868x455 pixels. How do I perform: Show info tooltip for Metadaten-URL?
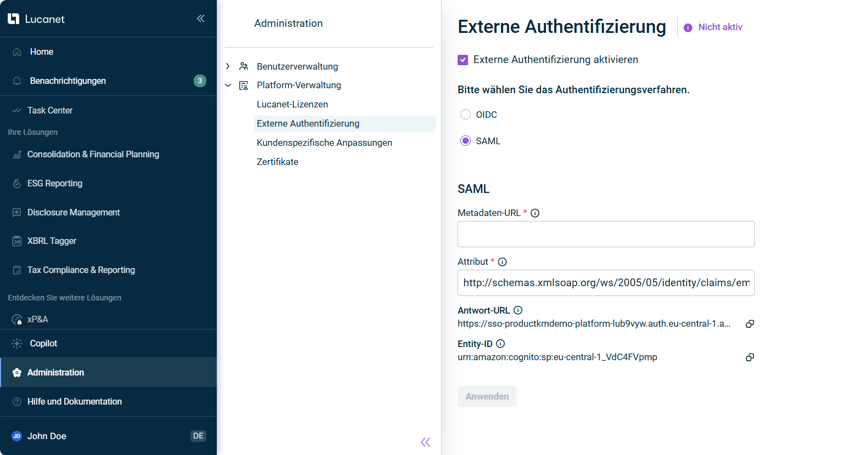pyautogui.click(x=535, y=213)
